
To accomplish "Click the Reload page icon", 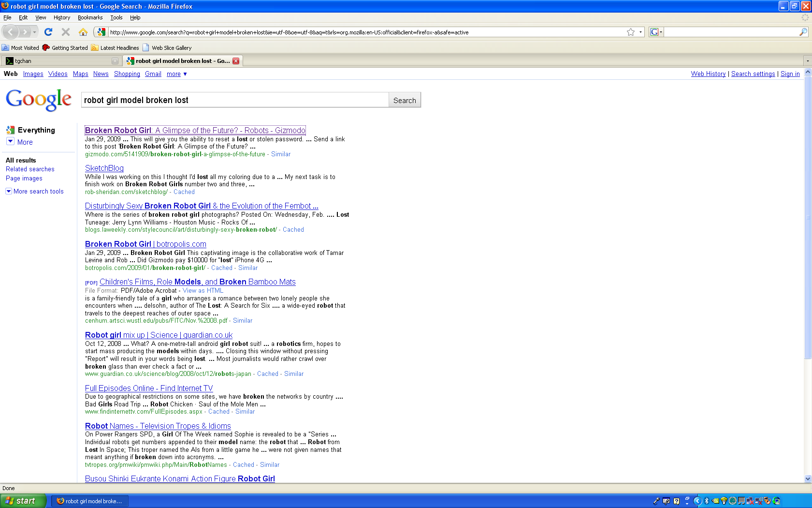I will pyautogui.click(x=48, y=32).
